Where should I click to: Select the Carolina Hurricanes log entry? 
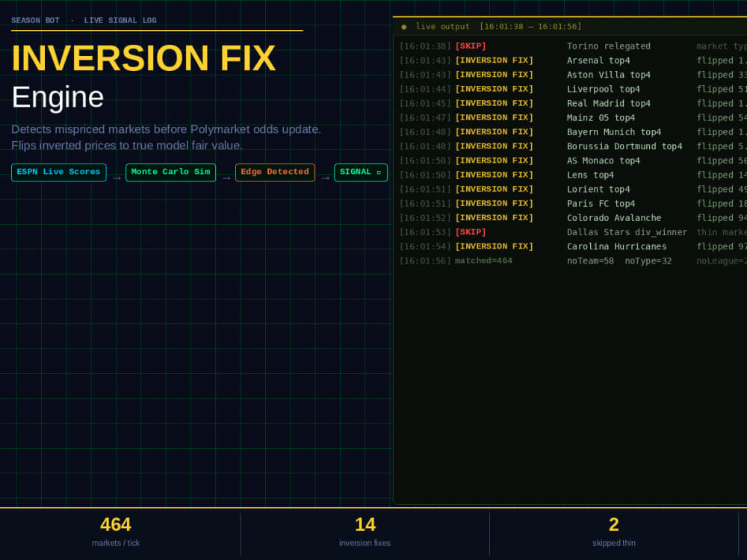tap(573, 246)
